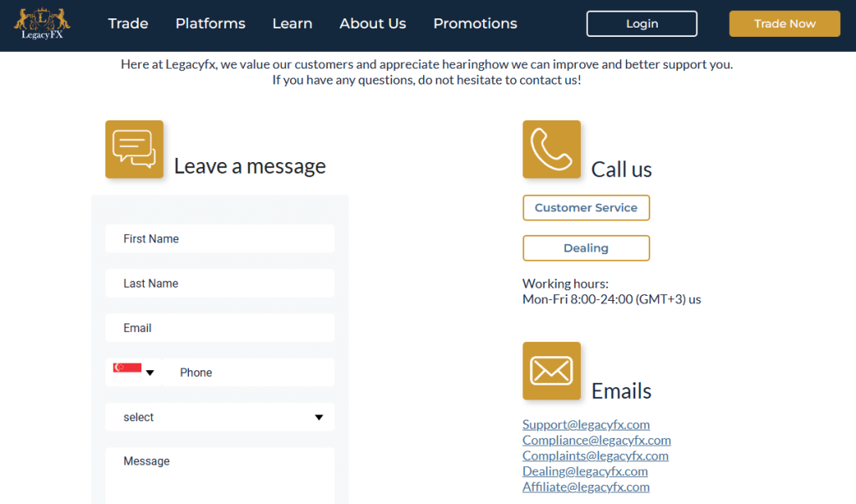This screenshot has width=856, height=504.
Task: Click the envelope email icon
Action: (551, 370)
